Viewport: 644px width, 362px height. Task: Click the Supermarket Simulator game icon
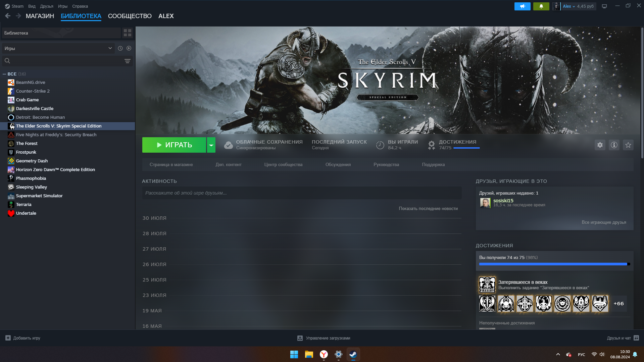point(11,196)
